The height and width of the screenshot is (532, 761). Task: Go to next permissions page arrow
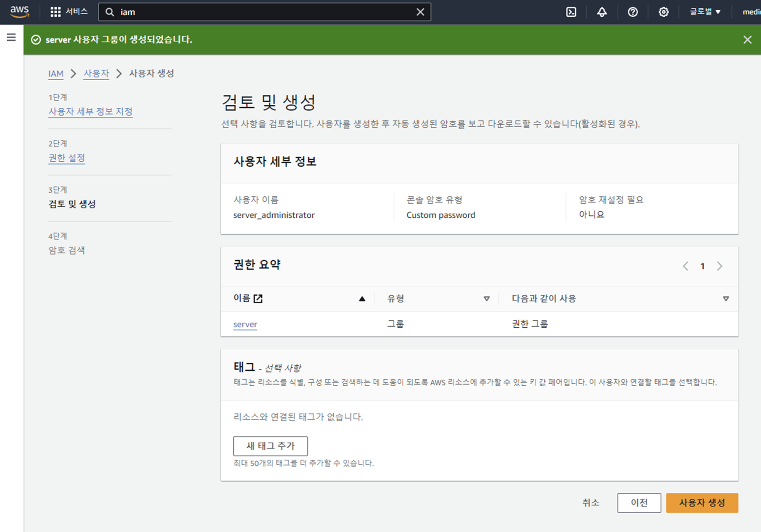(x=719, y=266)
